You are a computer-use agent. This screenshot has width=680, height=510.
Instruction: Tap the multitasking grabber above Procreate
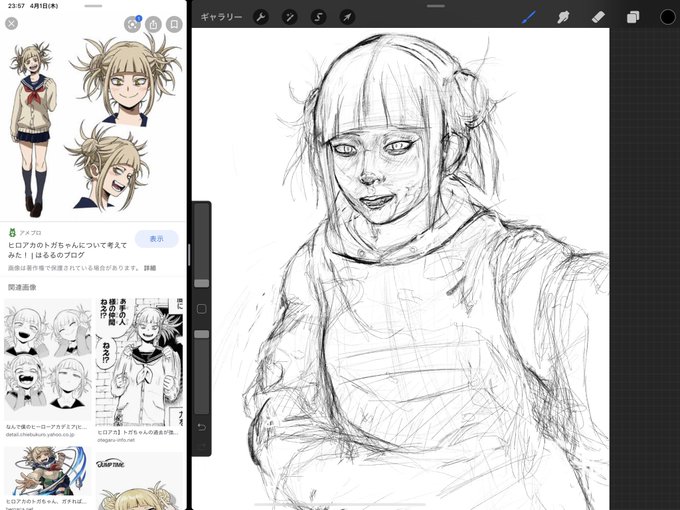(x=435, y=6)
